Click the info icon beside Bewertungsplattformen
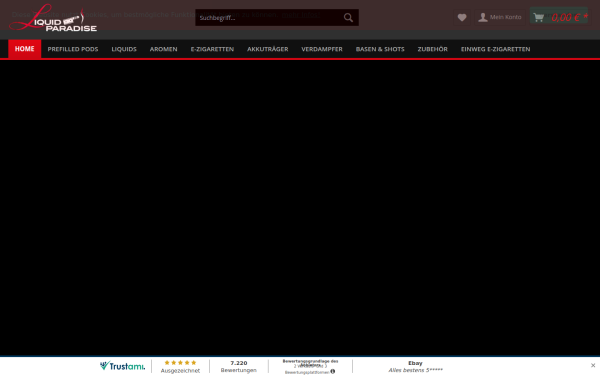This screenshot has height=375, width=600. pyautogui.click(x=333, y=371)
